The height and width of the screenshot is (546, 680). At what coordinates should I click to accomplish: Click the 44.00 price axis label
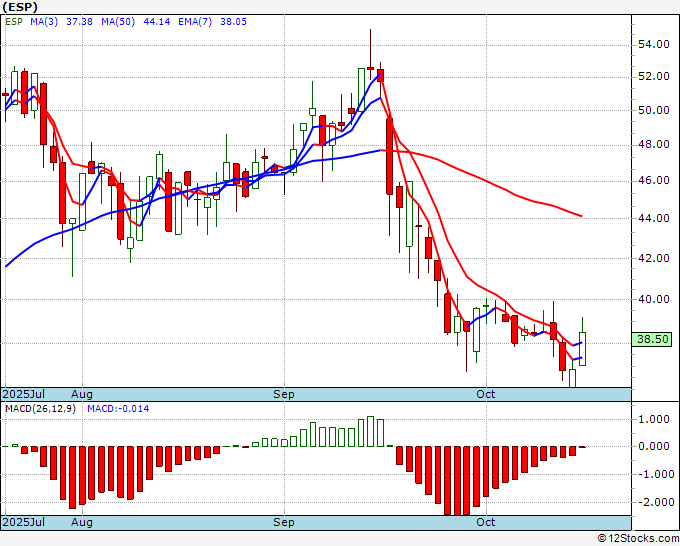654,218
